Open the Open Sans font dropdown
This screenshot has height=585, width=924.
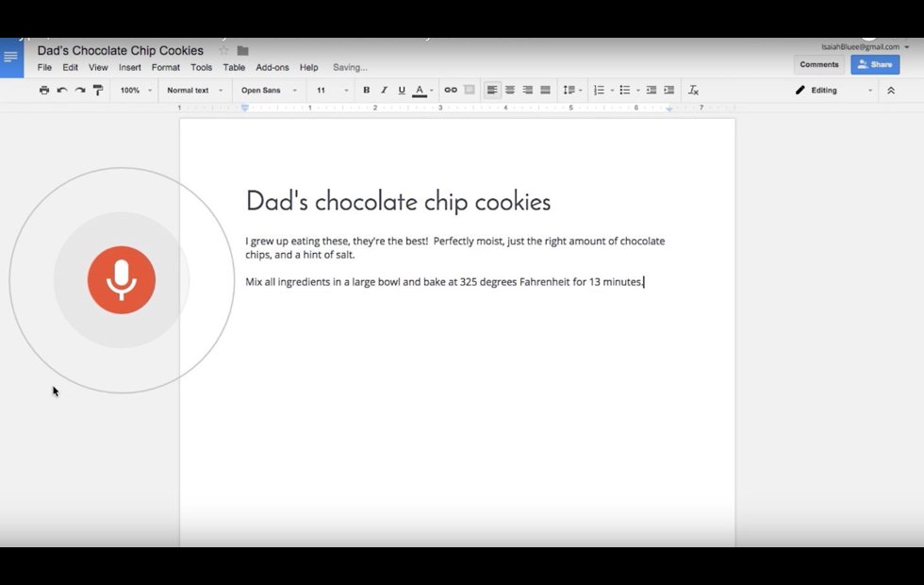[268, 91]
